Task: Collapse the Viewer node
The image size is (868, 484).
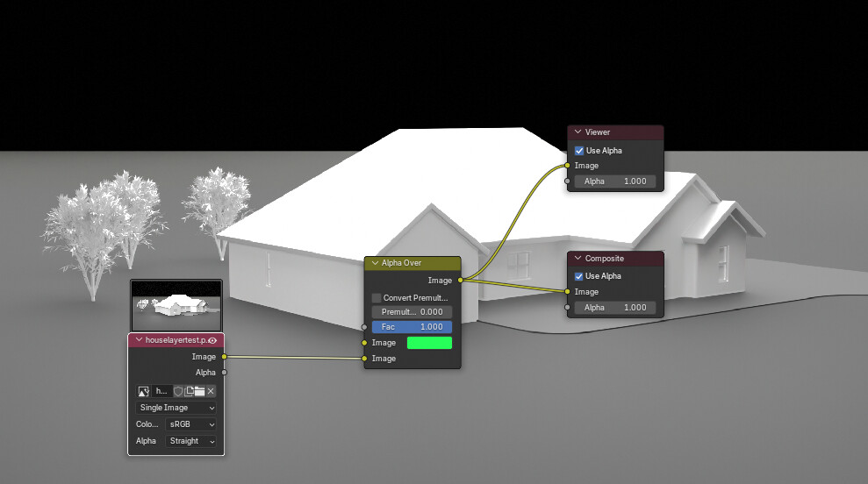Action: click(x=577, y=132)
